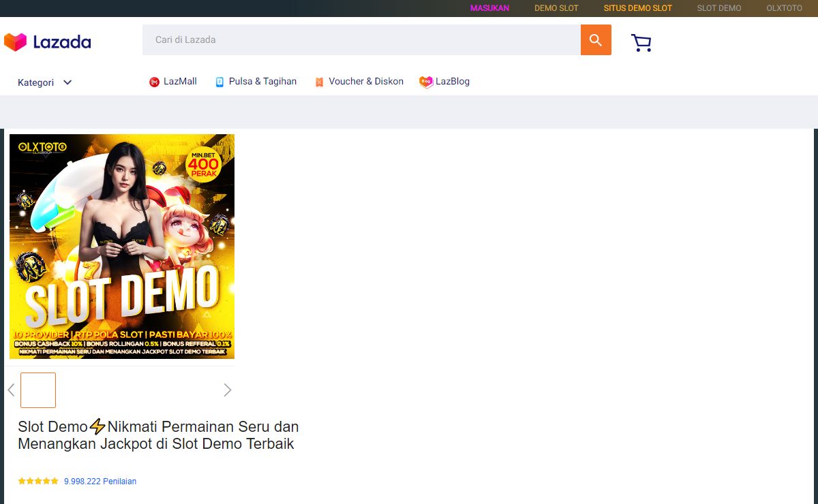
Task: Focus the Cari di Lazada search field
Action: [361, 40]
